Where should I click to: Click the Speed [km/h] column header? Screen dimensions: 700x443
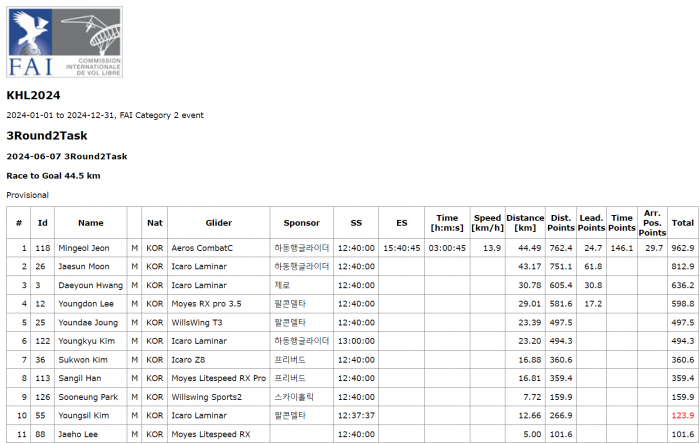[x=487, y=223]
